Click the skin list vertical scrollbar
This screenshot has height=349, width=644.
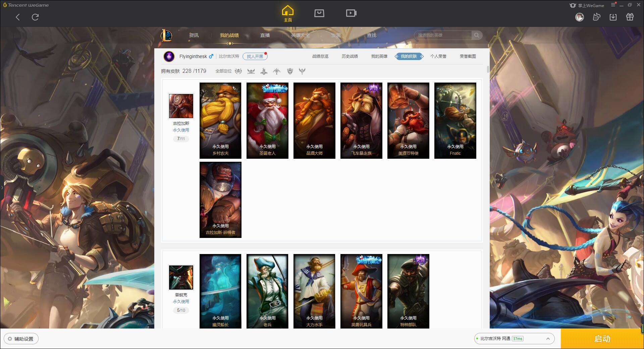point(488,69)
